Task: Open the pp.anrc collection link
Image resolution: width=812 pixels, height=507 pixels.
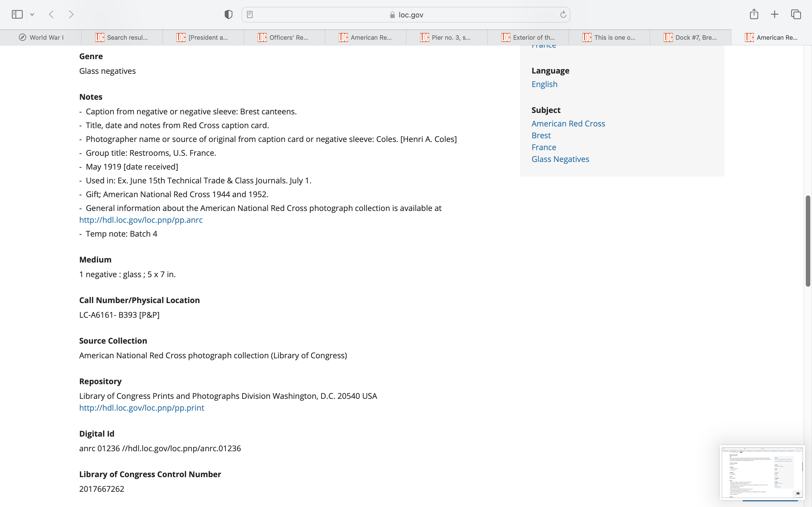Action: pos(141,220)
